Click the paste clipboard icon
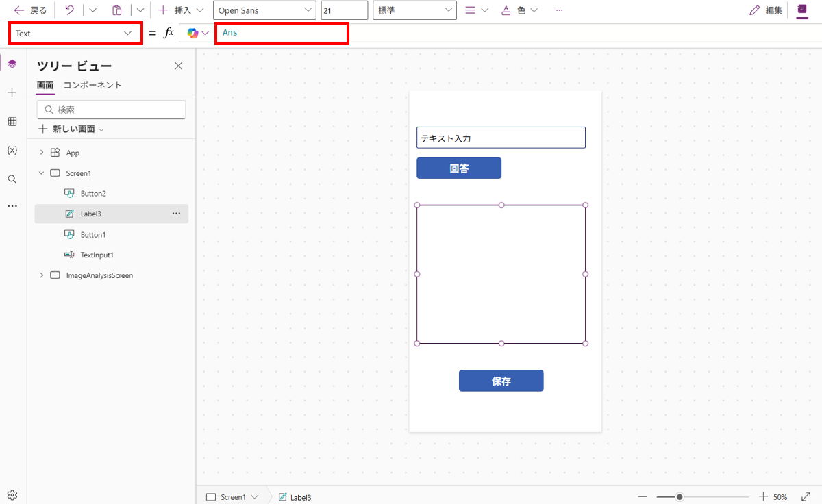This screenshot has width=822, height=504. point(117,10)
